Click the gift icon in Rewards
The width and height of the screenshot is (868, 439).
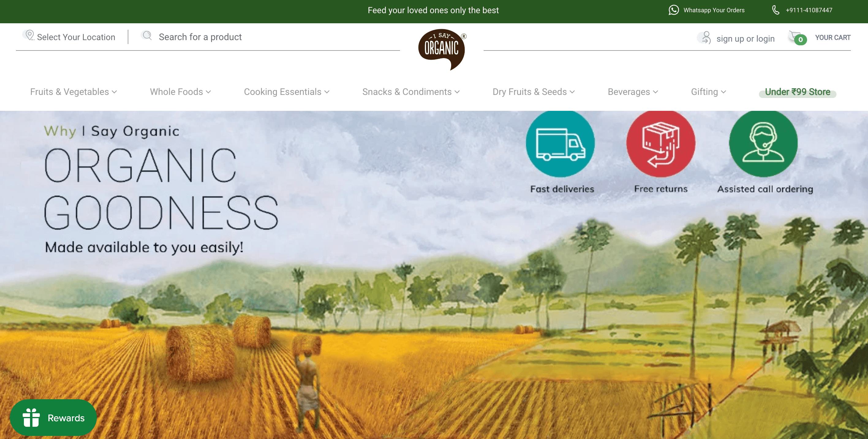click(31, 418)
